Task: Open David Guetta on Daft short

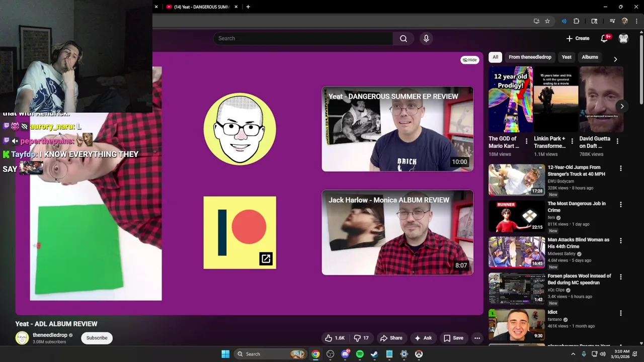Action: coord(601,100)
